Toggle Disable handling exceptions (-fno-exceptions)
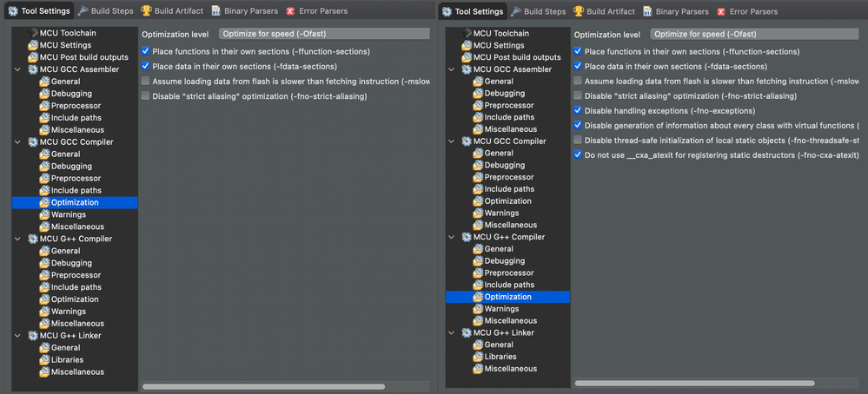Screen dimensions: 868x394 click(578, 110)
